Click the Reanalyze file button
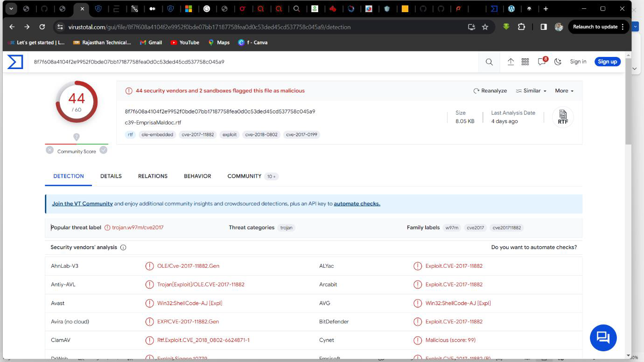The image size is (644, 362). click(490, 91)
